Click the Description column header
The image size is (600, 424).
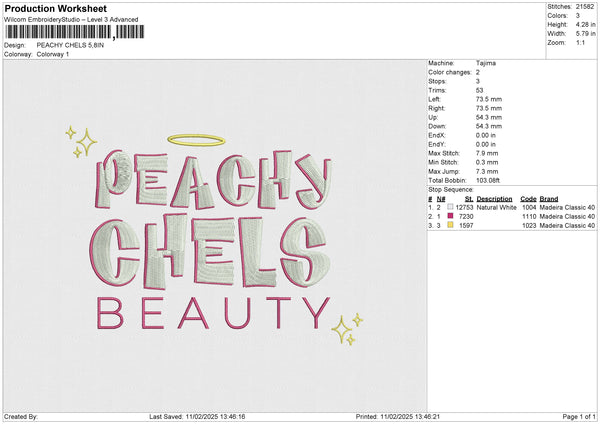click(x=494, y=198)
